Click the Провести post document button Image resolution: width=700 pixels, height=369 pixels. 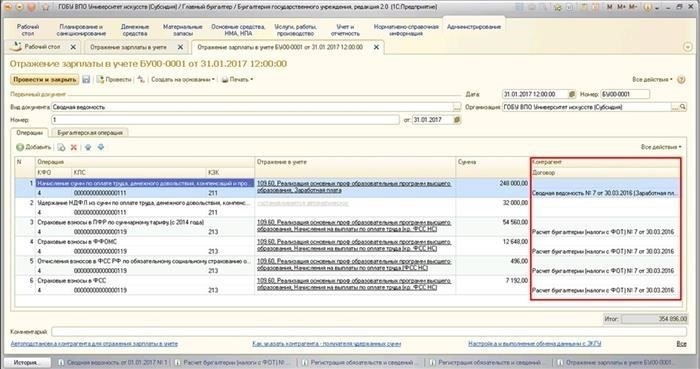click(114, 79)
